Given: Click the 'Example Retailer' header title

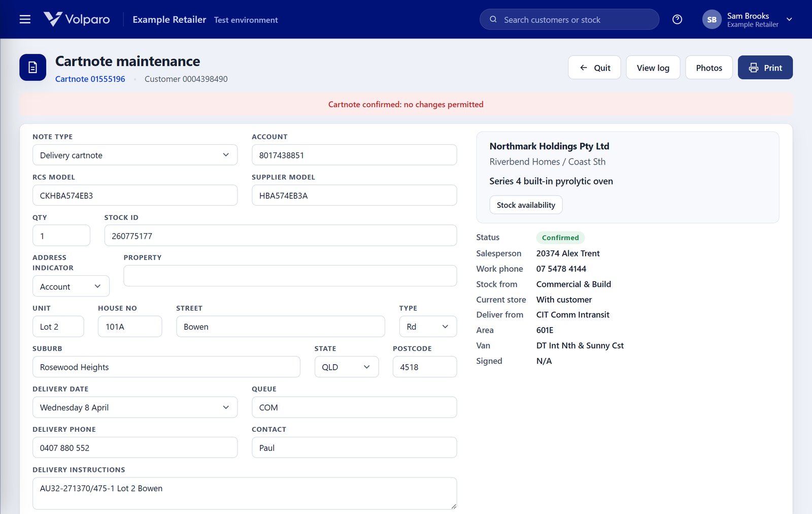Looking at the screenshot, I should 170,19.
